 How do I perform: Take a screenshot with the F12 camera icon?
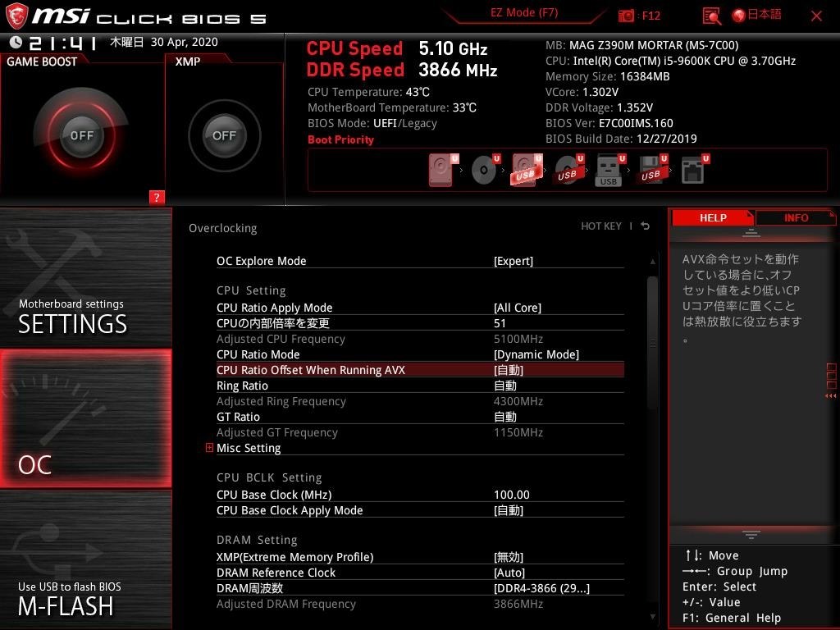click(626, 16)
